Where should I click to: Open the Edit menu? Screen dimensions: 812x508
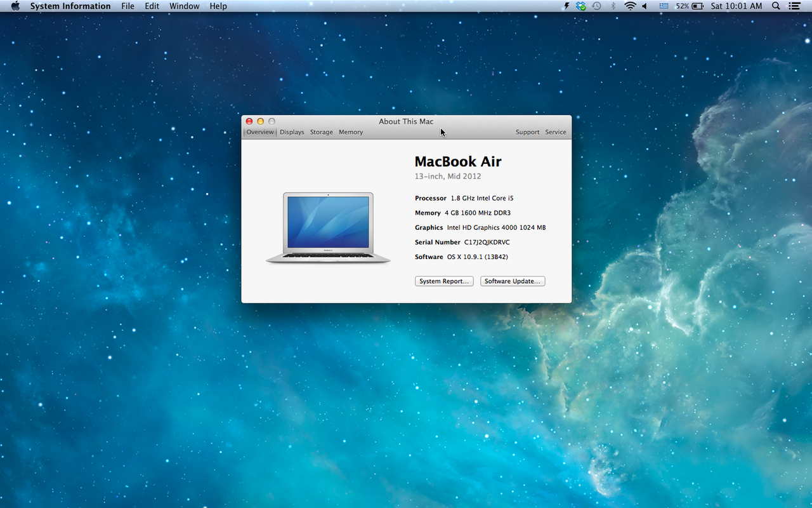coord(152,6)
